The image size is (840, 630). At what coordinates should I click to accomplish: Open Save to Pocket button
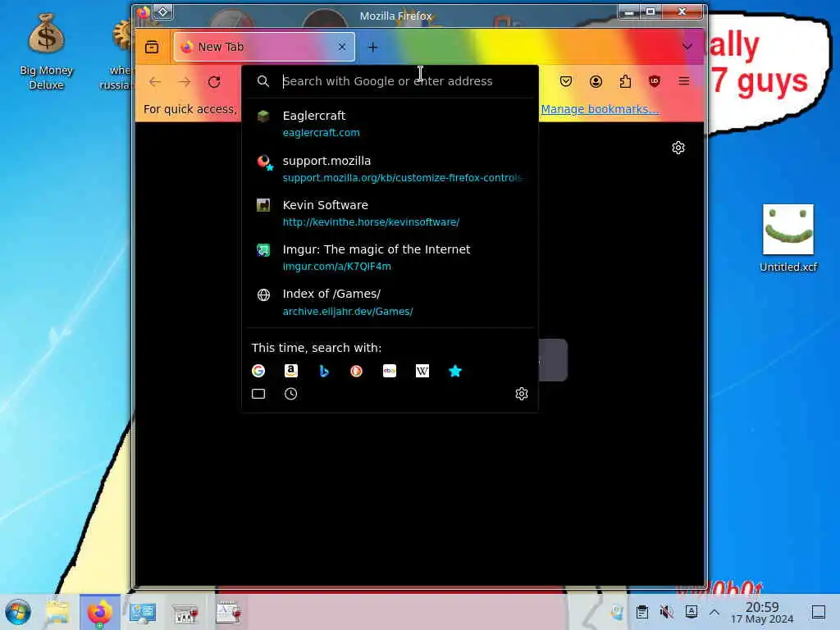point(566,81)
